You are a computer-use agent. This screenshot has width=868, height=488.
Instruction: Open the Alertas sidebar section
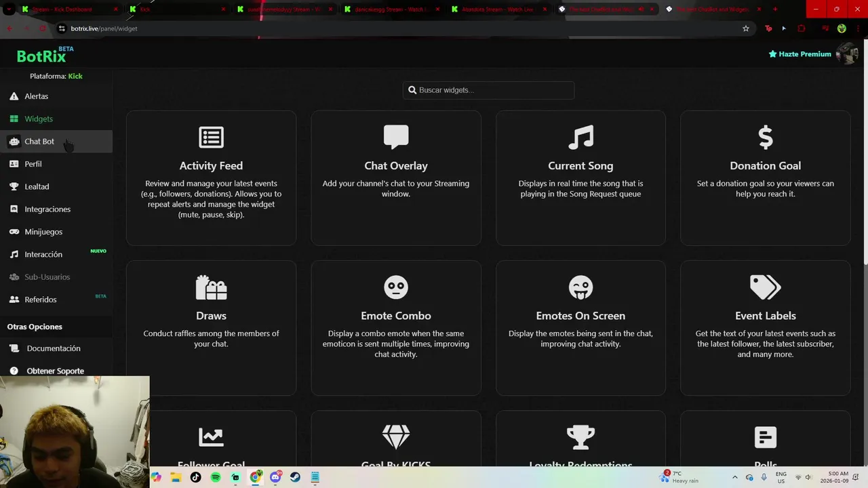coord(56,96)
